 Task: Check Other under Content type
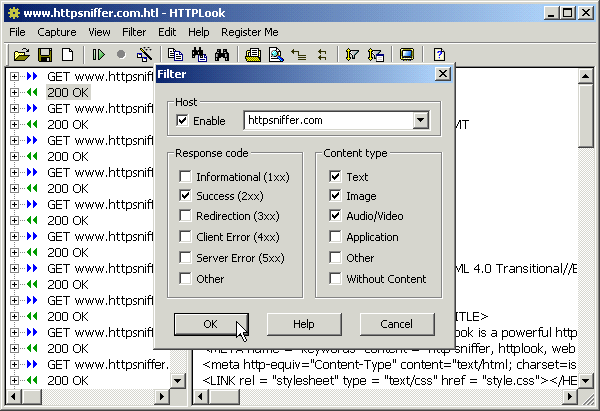(335, 258)
